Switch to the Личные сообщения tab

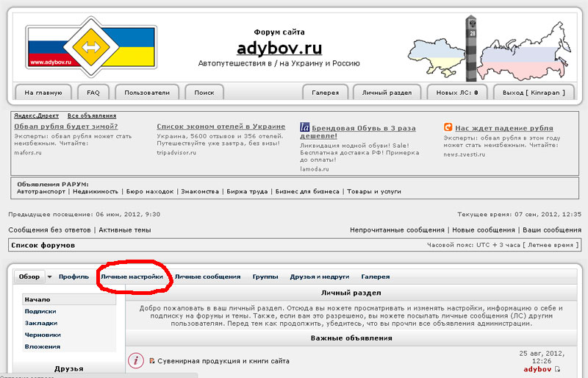207,277
